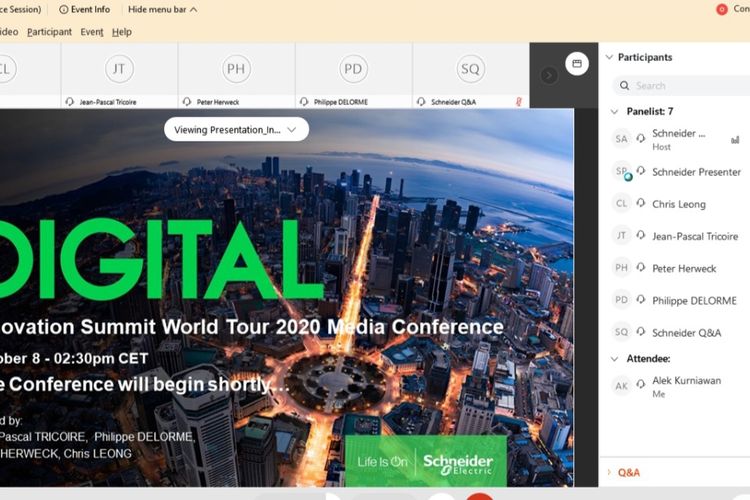Click the participant Search field
Viewport: 750px width, 500px height.
click(x=681, y=86)
